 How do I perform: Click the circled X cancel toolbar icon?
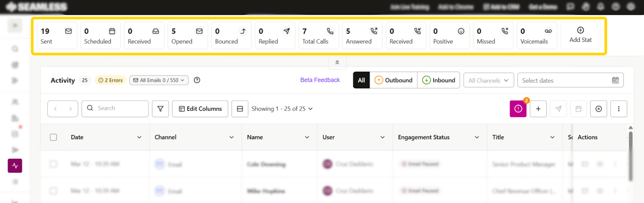(599, 109)
